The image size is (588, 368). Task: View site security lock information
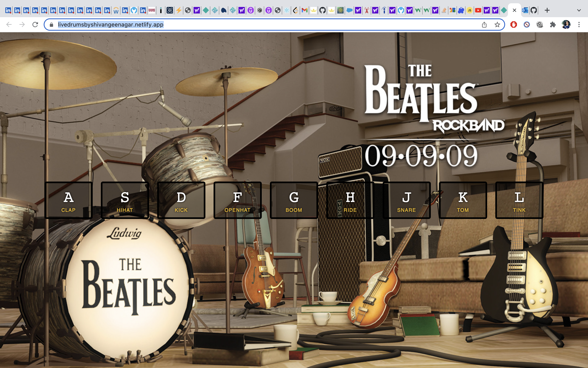(51, 25)
